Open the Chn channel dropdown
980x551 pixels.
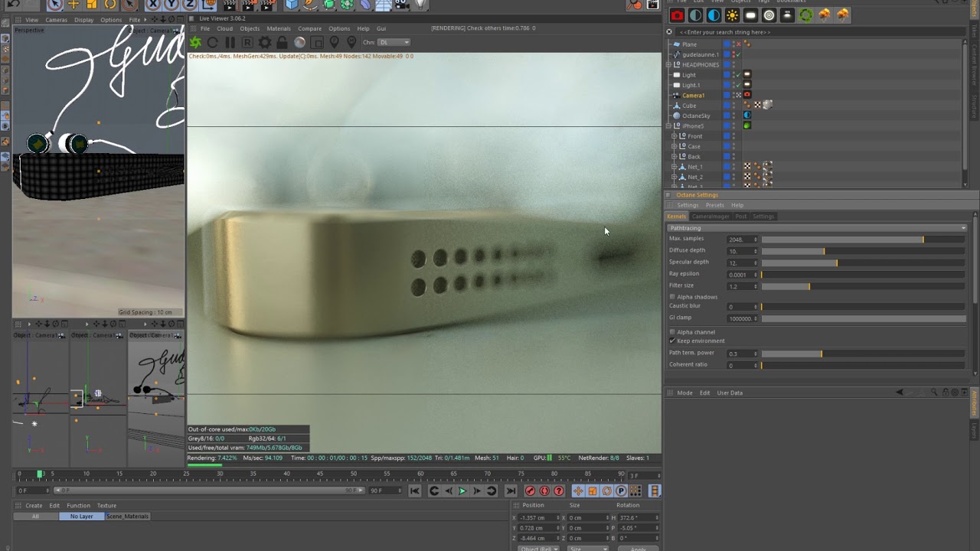click(x=394, y=43)
